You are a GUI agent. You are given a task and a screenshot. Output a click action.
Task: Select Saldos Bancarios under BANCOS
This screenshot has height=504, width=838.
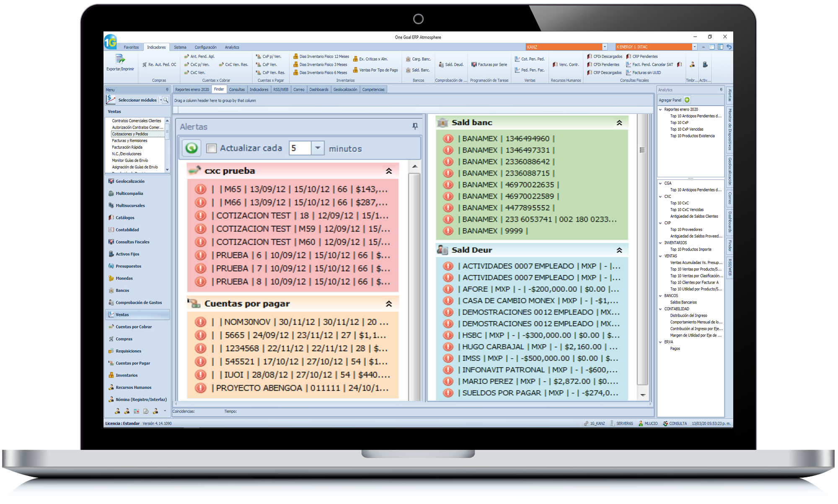[683, 302]
